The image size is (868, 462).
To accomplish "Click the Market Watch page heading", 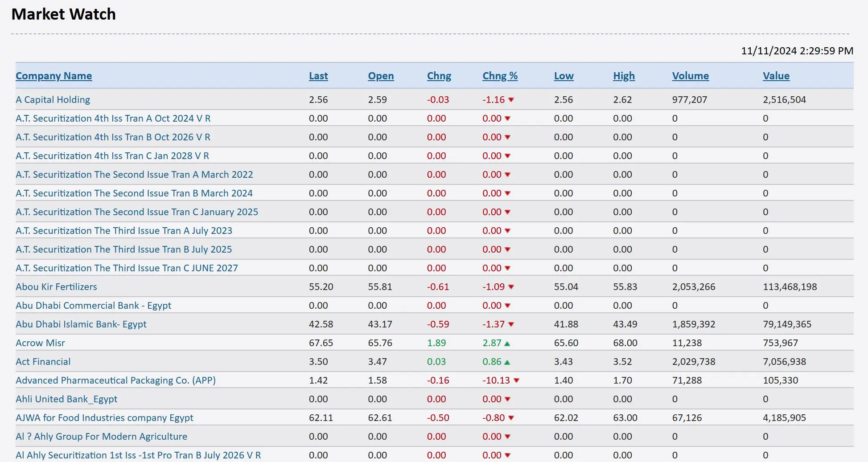I will pos(63,14).
